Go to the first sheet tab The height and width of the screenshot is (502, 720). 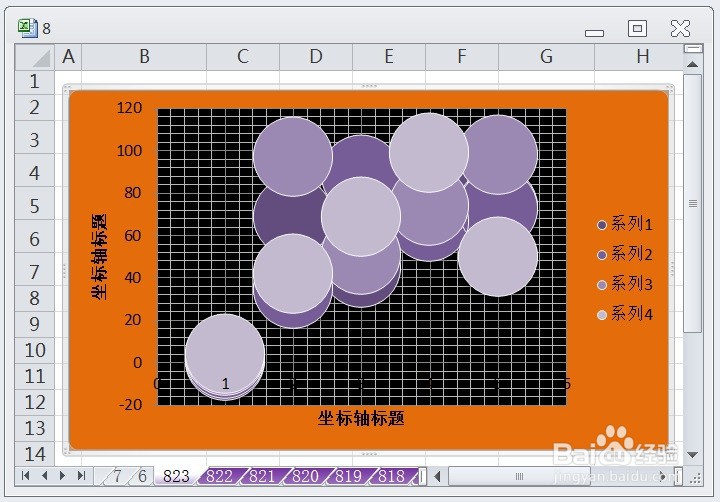26,476
